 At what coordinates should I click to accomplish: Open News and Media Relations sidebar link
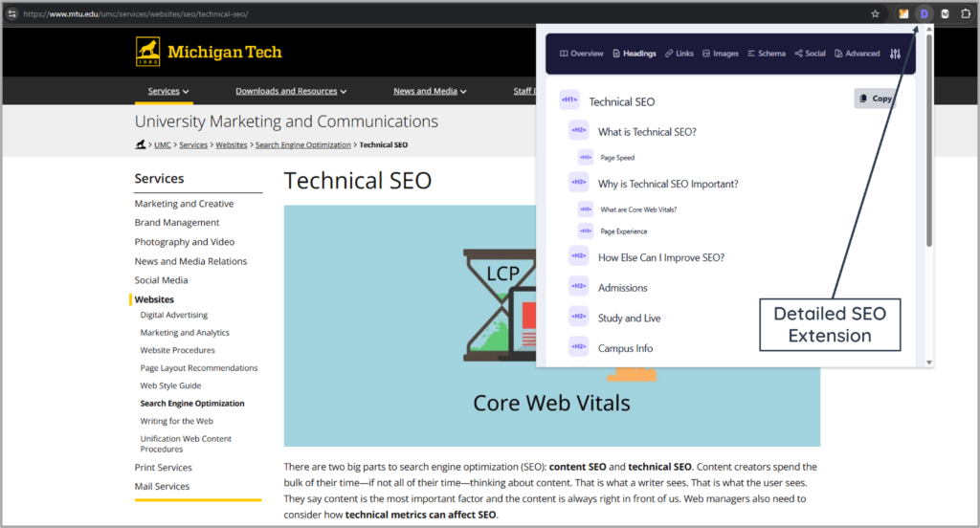coord(190,261)
